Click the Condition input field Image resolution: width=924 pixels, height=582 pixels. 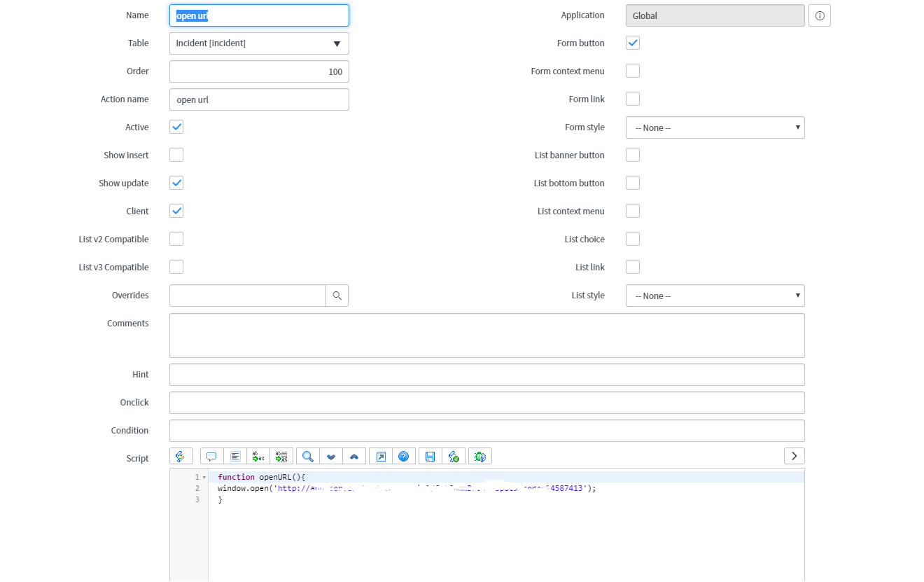[x=487, y=431]
